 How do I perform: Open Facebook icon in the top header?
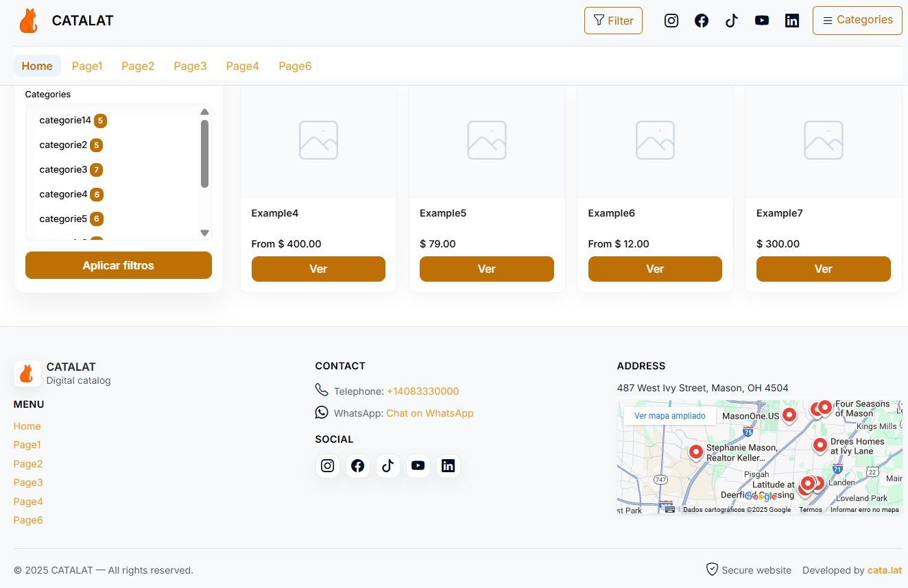[x=702, y=21]
